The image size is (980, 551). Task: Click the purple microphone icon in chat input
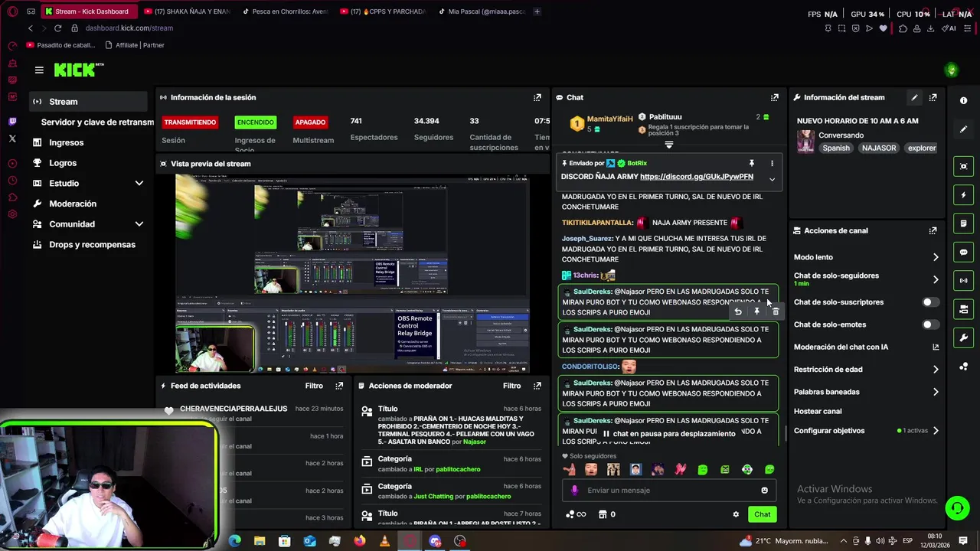(x=575, y=491)
